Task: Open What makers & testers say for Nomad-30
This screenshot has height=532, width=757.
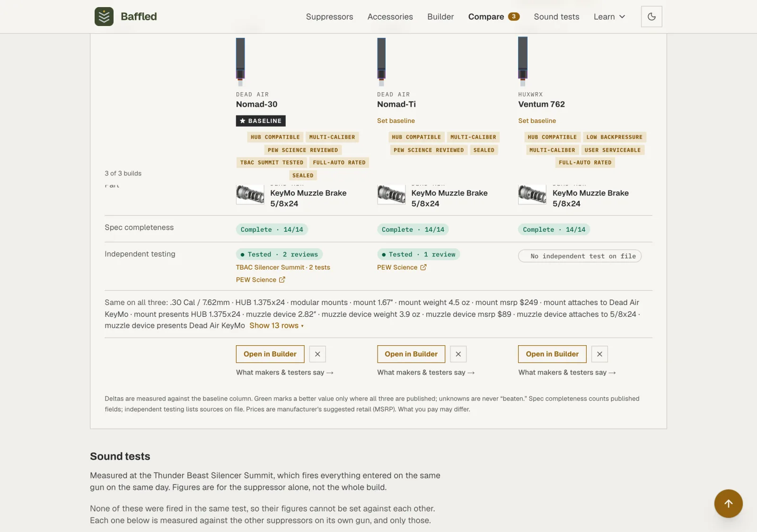Action: (x=285, y=372)
